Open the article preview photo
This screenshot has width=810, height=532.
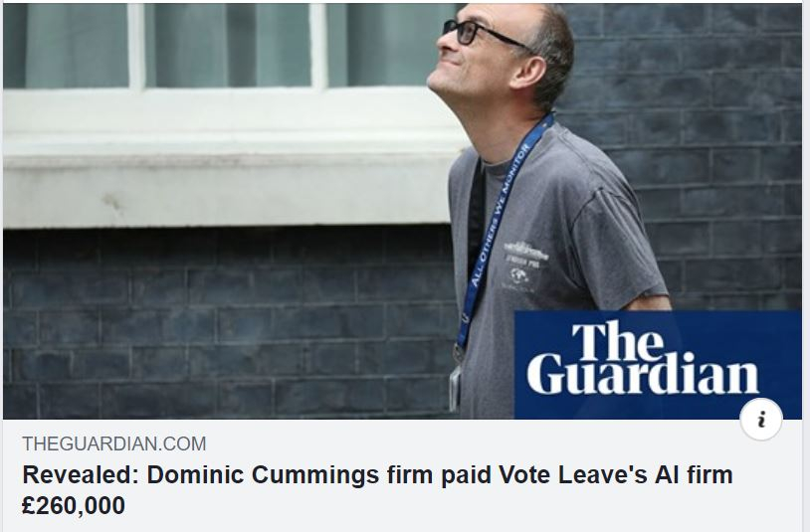(x=402, y=211)
